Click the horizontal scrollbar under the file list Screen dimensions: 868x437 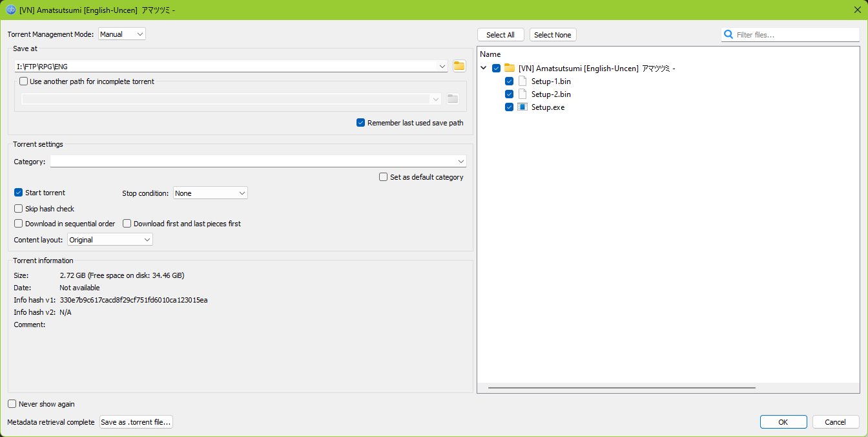[622, 388]
